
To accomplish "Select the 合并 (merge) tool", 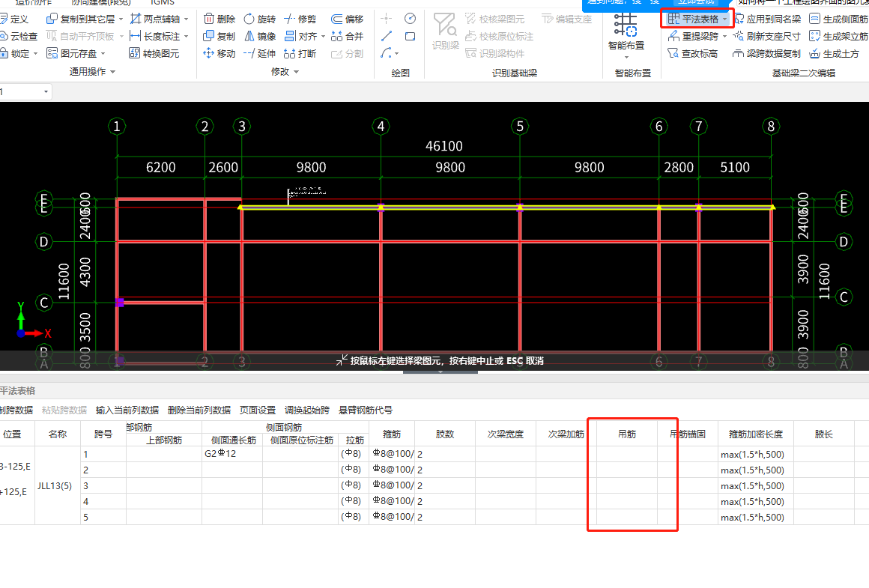I will [347, 36].
